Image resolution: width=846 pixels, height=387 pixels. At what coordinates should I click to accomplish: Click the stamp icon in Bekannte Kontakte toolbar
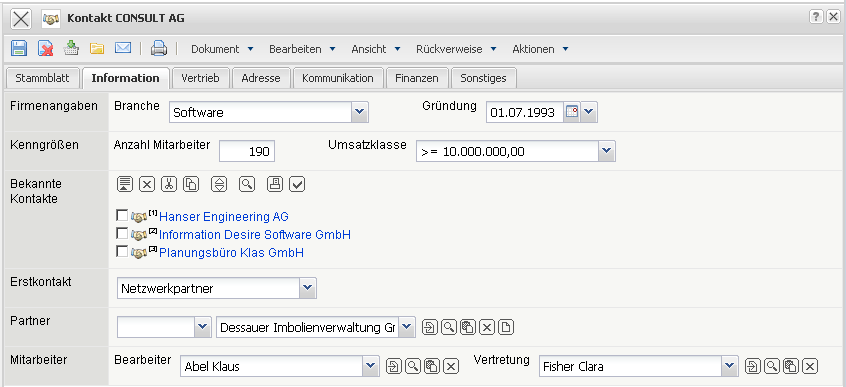(x=275, y=184)
